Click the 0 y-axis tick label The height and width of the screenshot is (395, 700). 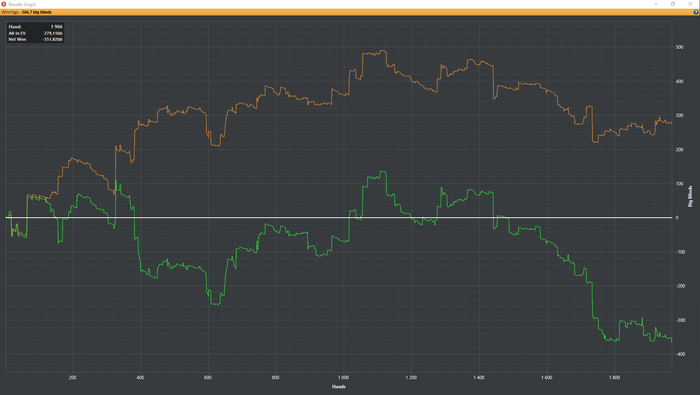(x=677, y=218)
